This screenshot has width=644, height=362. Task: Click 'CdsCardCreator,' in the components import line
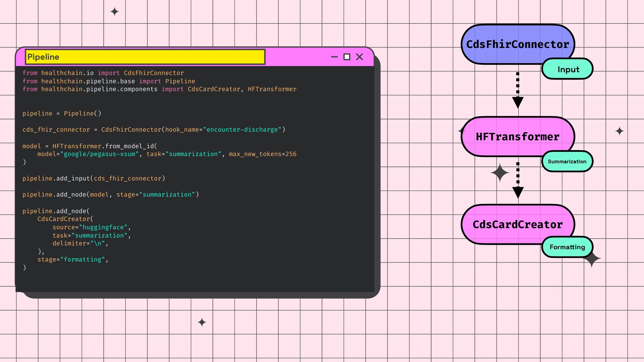pyautogui.click(x=216, y=89)
